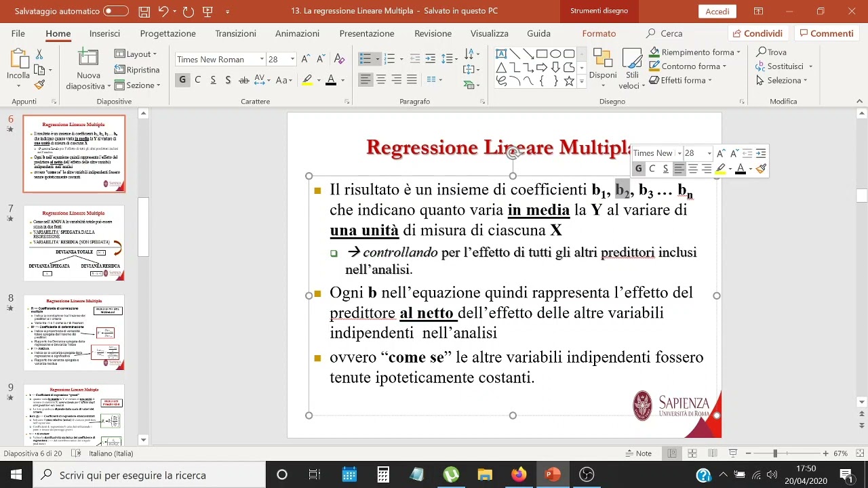Apply black font color in the ribbon

coord(331,80)
